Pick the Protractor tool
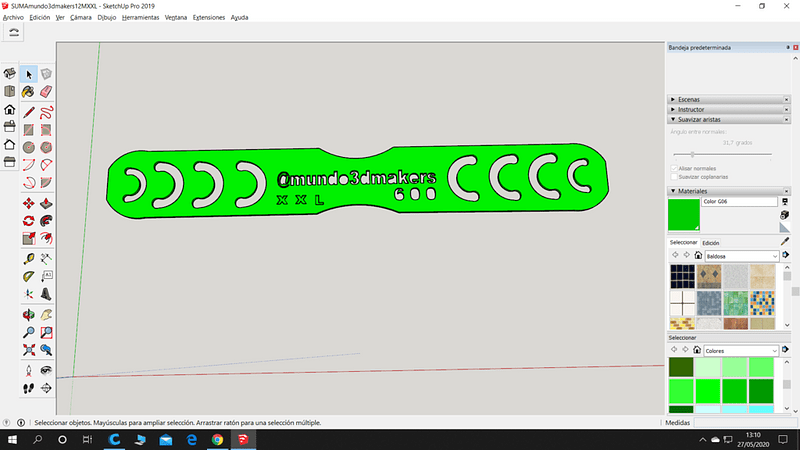This screenshot has height=450, width=800. point(29,277)
